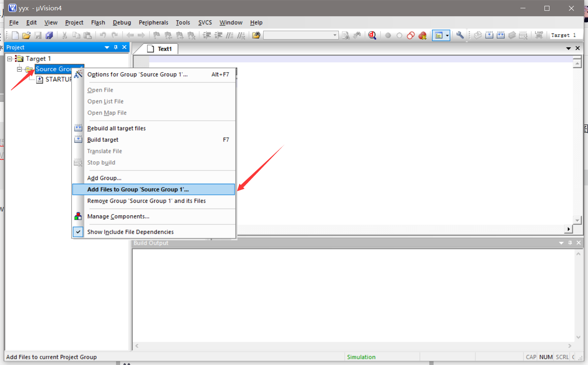The width and height of the screenshot is (588, 365).
Task: Click the Open file folder icon
Action: (x=27, y=35)
